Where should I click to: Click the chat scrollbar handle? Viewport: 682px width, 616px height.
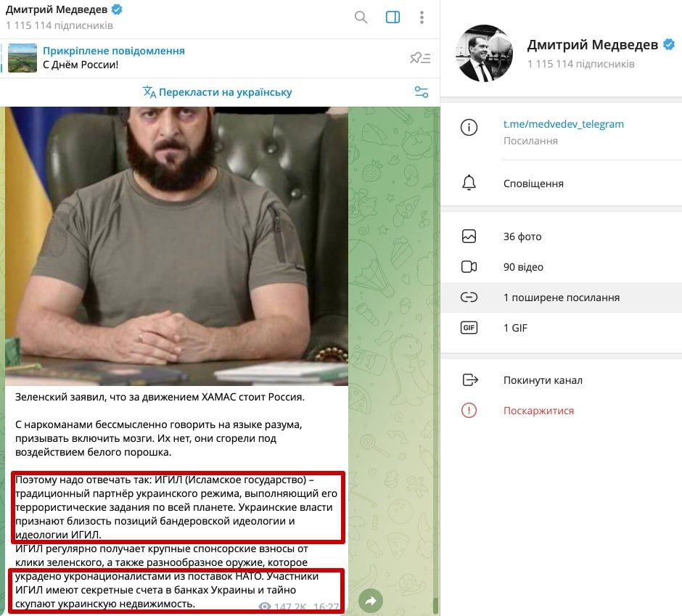(x=436, y=605)
